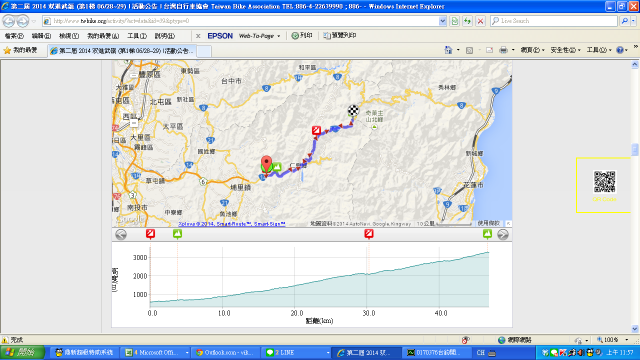Viewport: 640px width, 360px height.
Task: Click the red checkpoint icon near 30 km
Action: pos(369,234)
